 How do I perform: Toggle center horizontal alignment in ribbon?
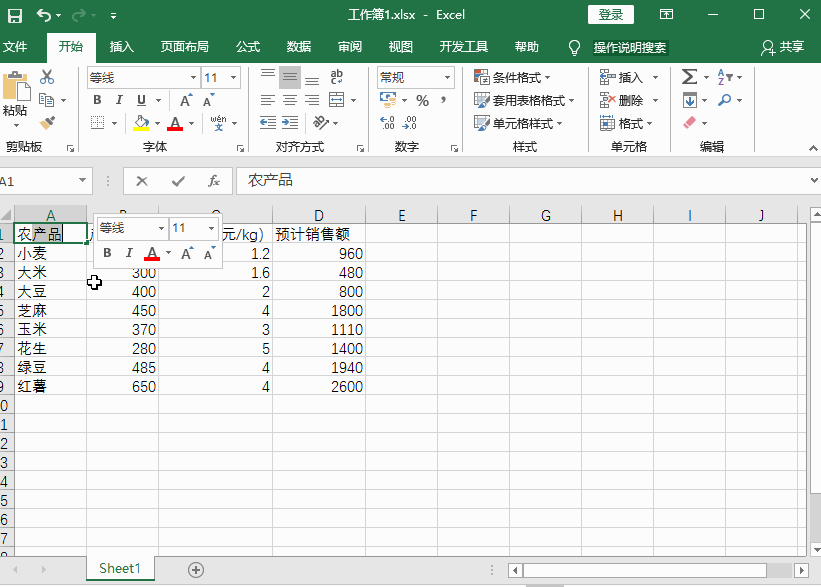coord(289,100)
